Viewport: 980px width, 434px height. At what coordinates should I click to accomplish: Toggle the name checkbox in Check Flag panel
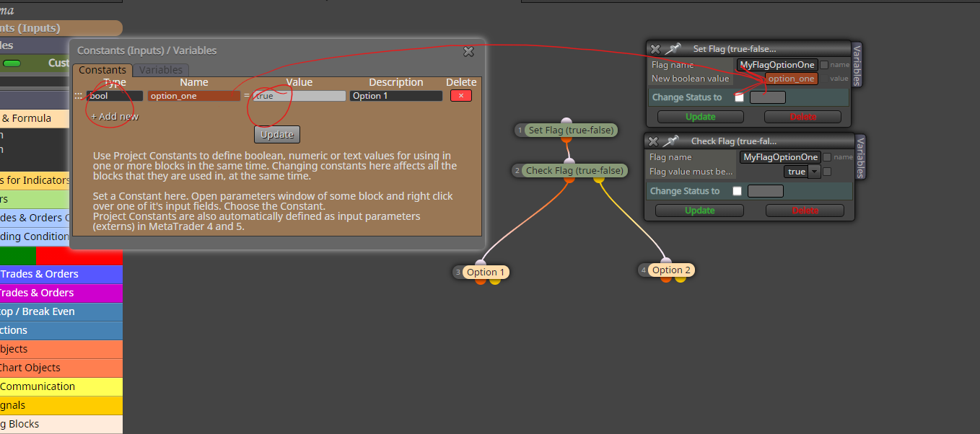(827, 157)
